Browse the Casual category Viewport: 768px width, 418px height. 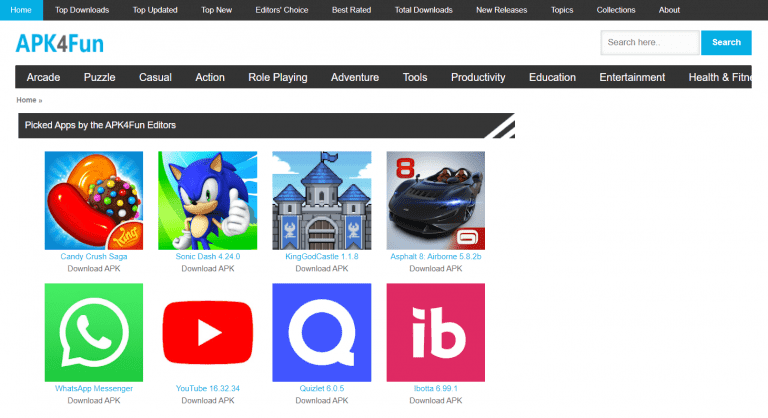155,77
